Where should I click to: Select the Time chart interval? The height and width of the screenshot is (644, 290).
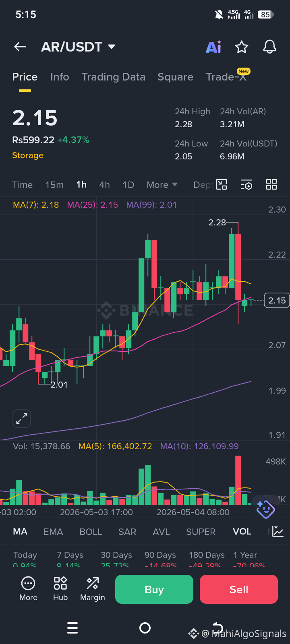22,185
